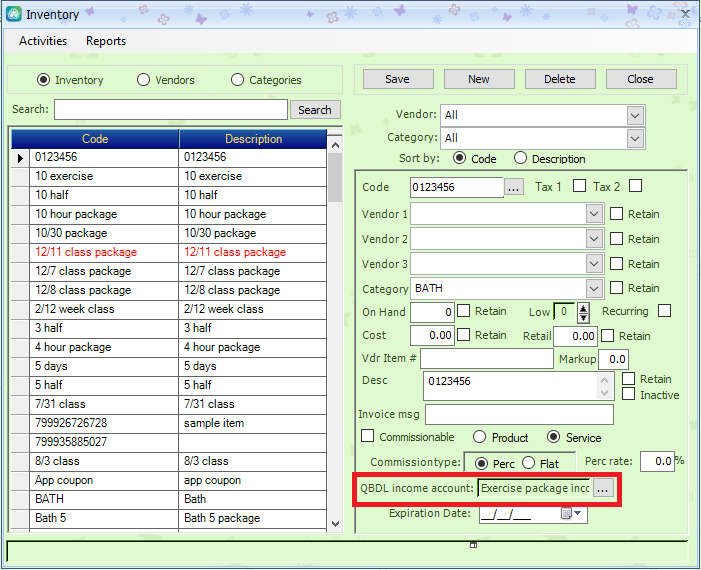Open the Reports menu

(x=106, y=41)
